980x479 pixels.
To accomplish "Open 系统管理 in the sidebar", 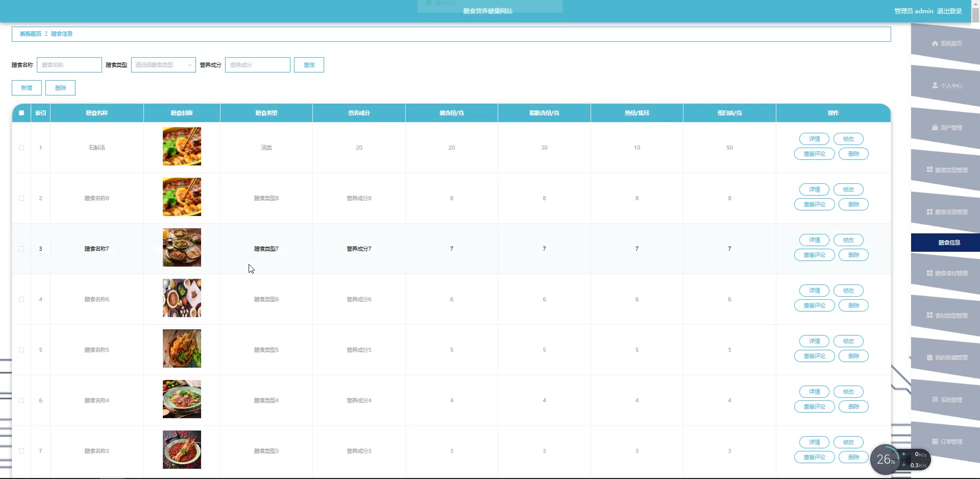I will tap(947, 400).
